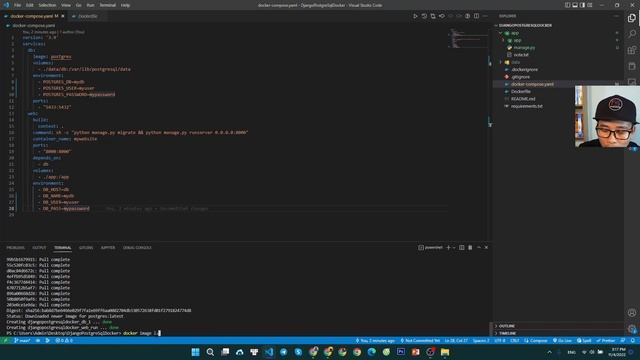Click the taskbar Search magnifier icon

click(x=210, y=352)
